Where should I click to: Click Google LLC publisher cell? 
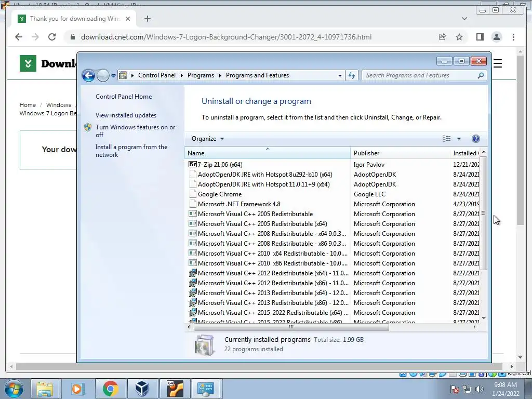369,194
